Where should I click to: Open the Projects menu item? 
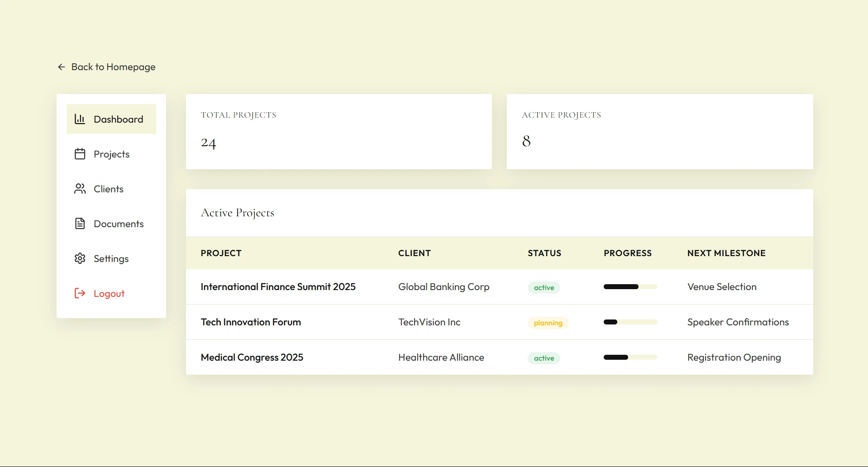111,154
